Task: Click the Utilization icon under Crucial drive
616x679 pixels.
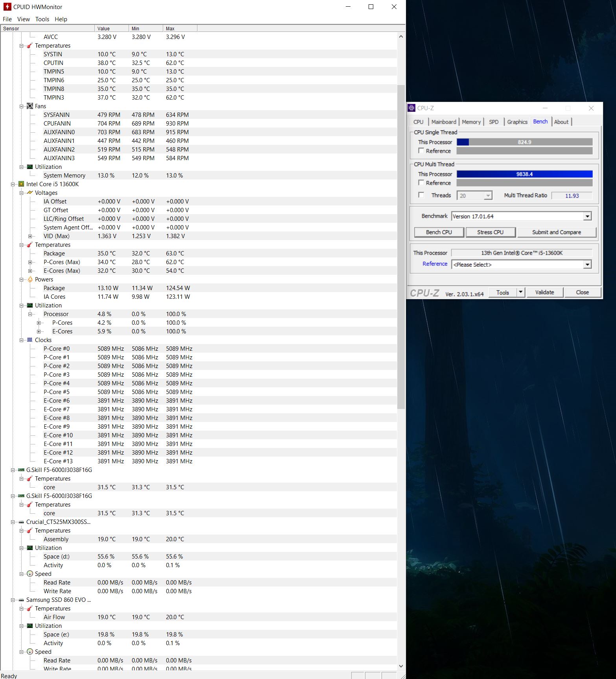Action: click(x=30, y=548)
